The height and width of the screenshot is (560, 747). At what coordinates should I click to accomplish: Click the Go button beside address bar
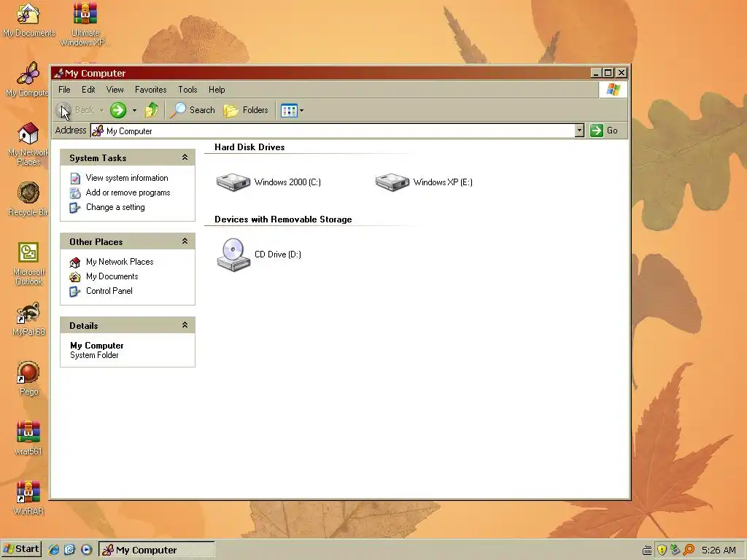pyautogui.click(x=604, y=131)
